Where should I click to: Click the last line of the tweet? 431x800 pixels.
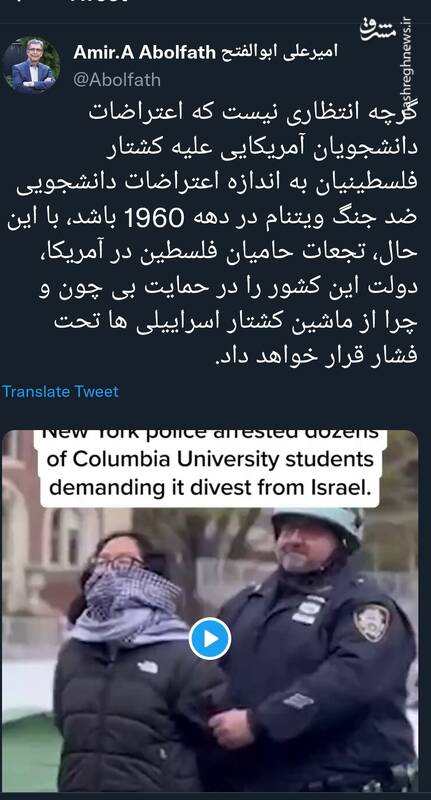(316, 352)
